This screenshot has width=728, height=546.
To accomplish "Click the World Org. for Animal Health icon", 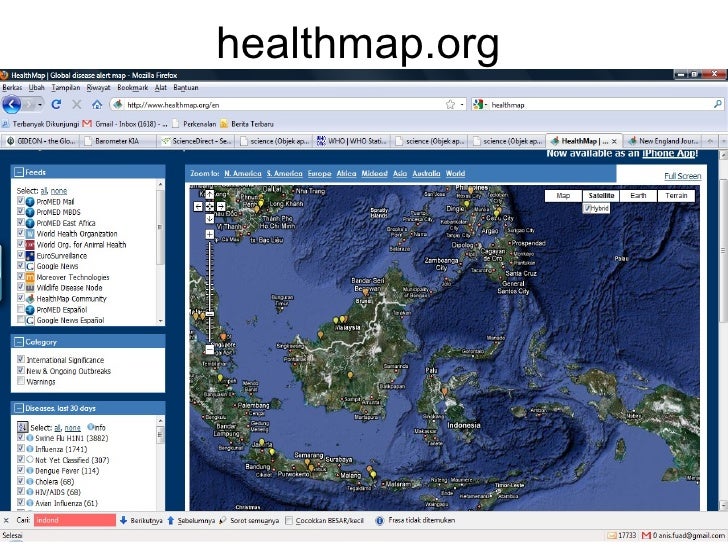I will coord(30,245).
